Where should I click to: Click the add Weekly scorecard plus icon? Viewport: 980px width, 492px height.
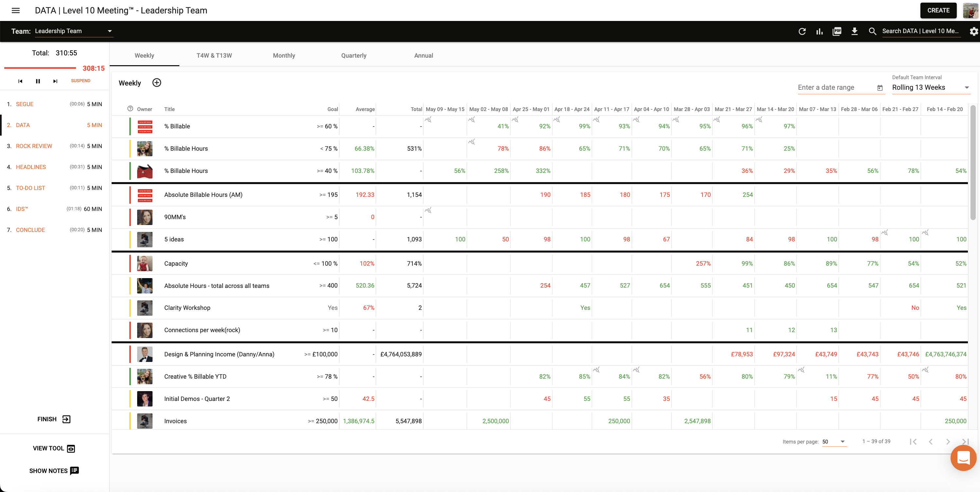click(x=156, y=82)
